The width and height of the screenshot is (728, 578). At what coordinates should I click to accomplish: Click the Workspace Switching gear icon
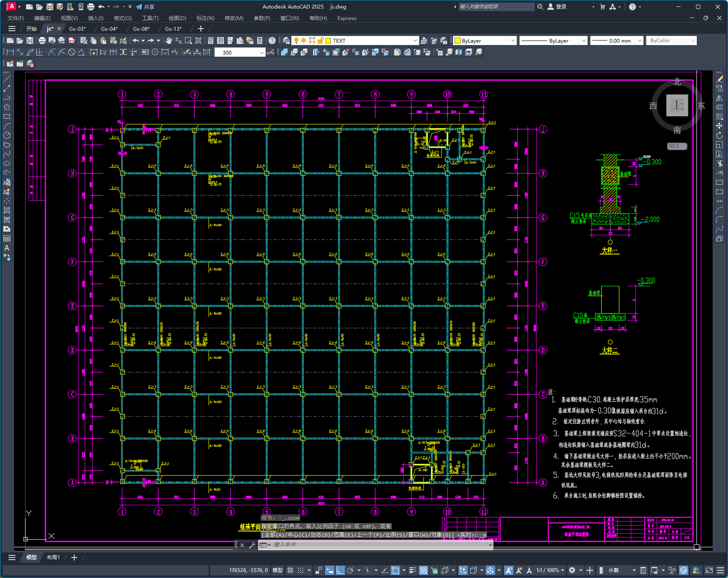tap(572, 570)
